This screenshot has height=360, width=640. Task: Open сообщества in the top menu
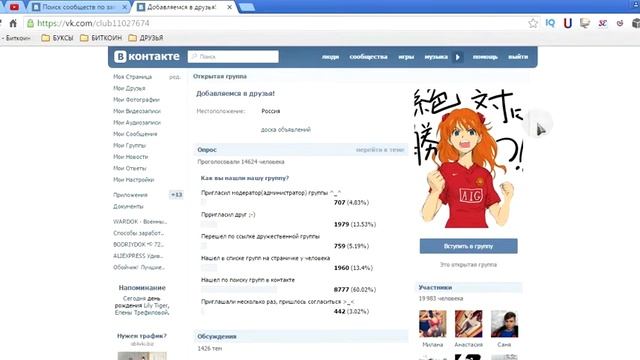click(368, 57)
